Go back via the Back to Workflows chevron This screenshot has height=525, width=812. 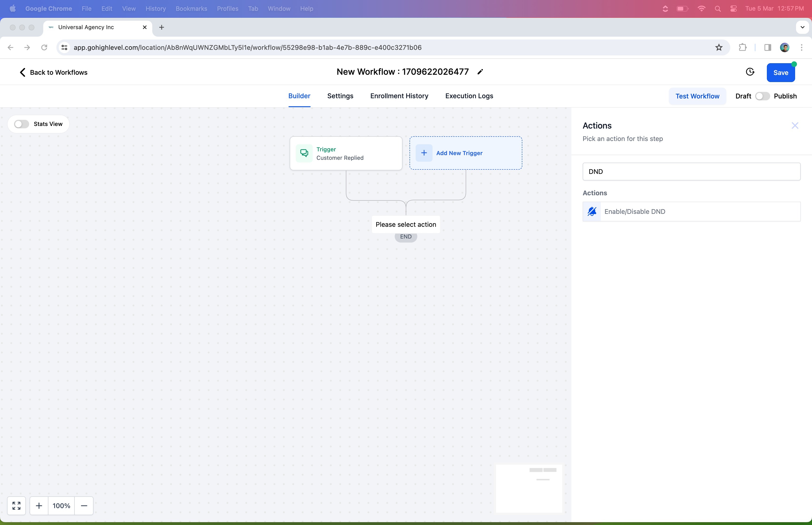coord(23,72)
